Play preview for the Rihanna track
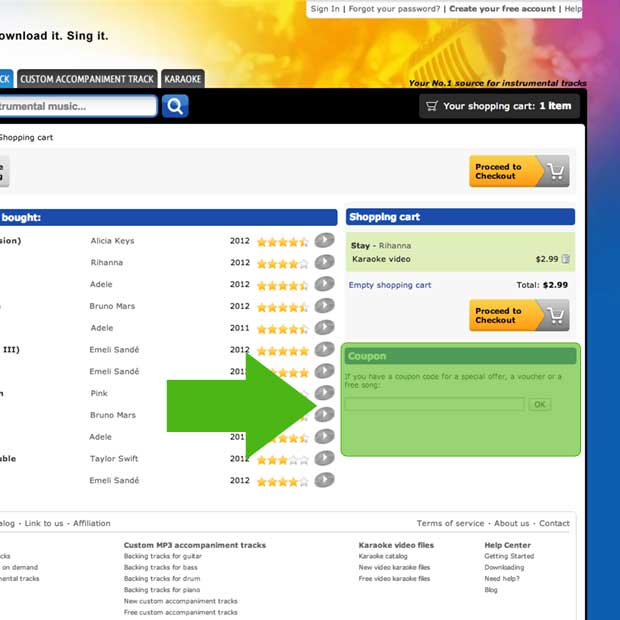The width and height of the screenshot is (620, 620). click(x=324, y=262)
